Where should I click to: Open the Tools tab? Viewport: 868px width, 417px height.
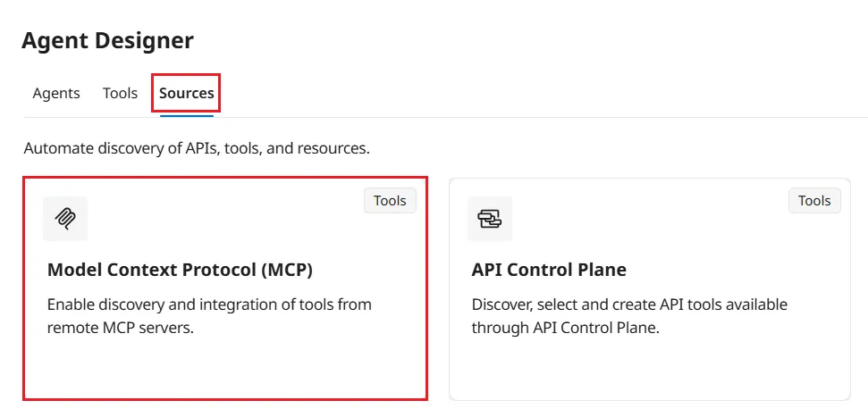[x=120, y=93]
